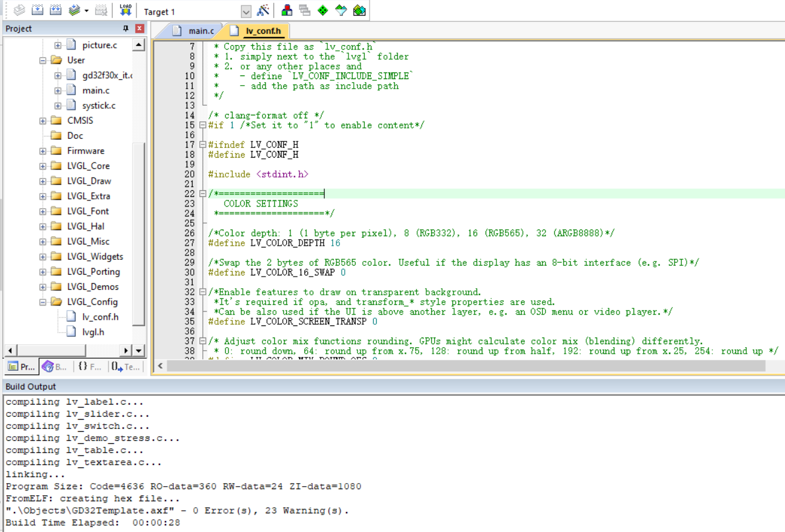Open Manage Run-Time Environment green diamond icon
The width and height of the screenshot is (785, 532).
322,10
